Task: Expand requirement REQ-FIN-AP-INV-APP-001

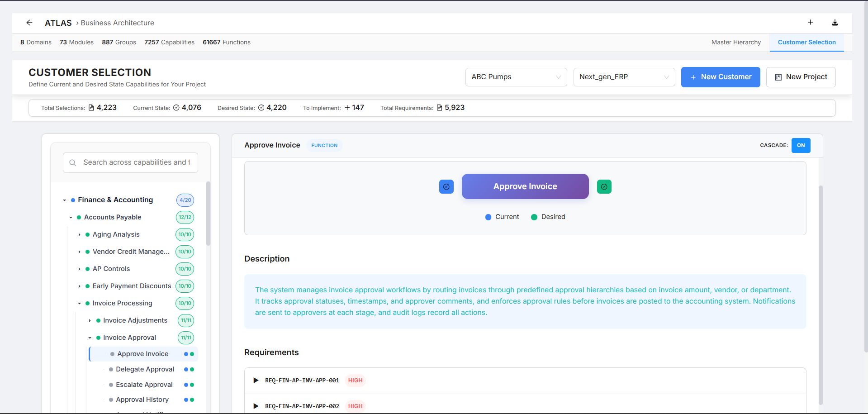Action: coord(256,381)
